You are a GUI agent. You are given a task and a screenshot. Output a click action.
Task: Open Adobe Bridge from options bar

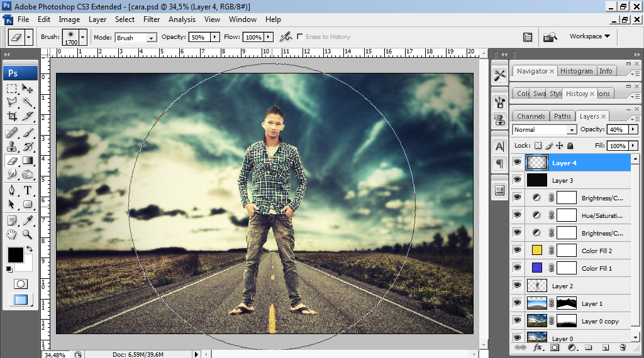point(550,37)
